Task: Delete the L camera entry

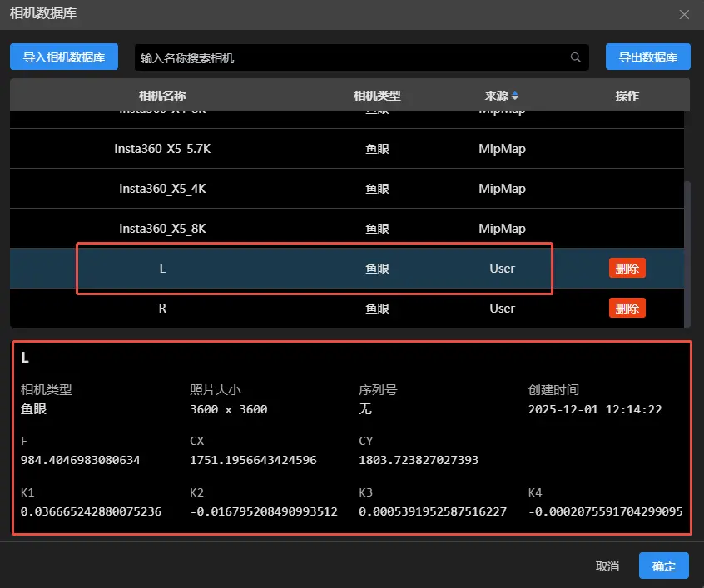Action: [x=627, y=269]
